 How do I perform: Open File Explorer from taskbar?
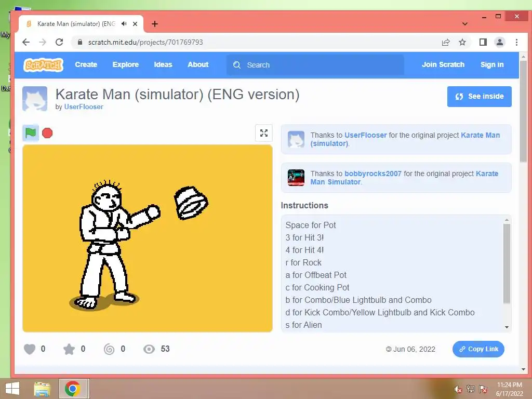[x=42, y=389]
